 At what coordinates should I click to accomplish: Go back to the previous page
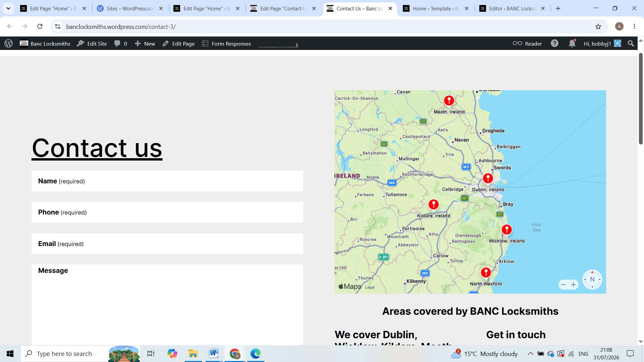coord(9,26)
